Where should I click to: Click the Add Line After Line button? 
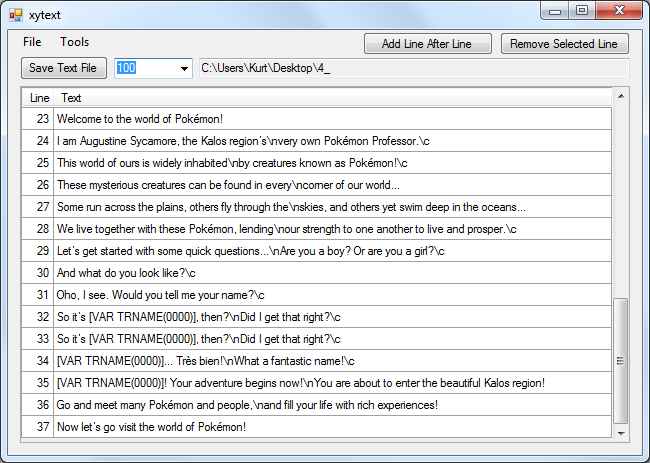pos(428,44)
